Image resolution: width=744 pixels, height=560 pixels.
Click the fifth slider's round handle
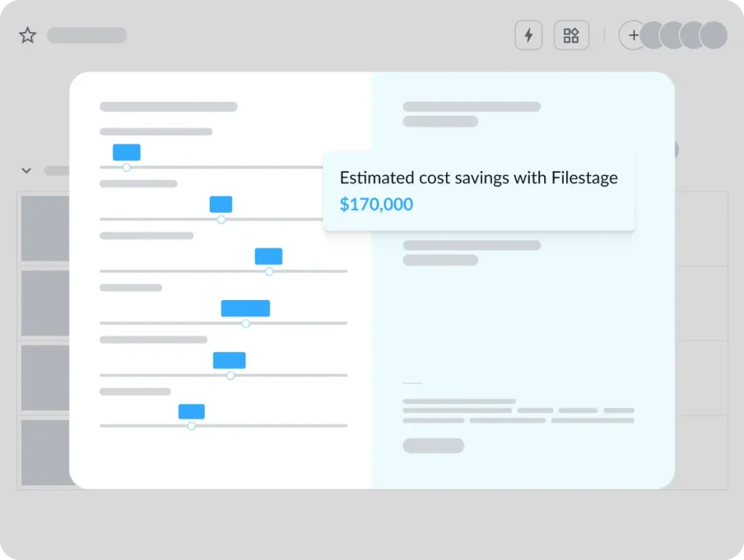pos(230,376)
